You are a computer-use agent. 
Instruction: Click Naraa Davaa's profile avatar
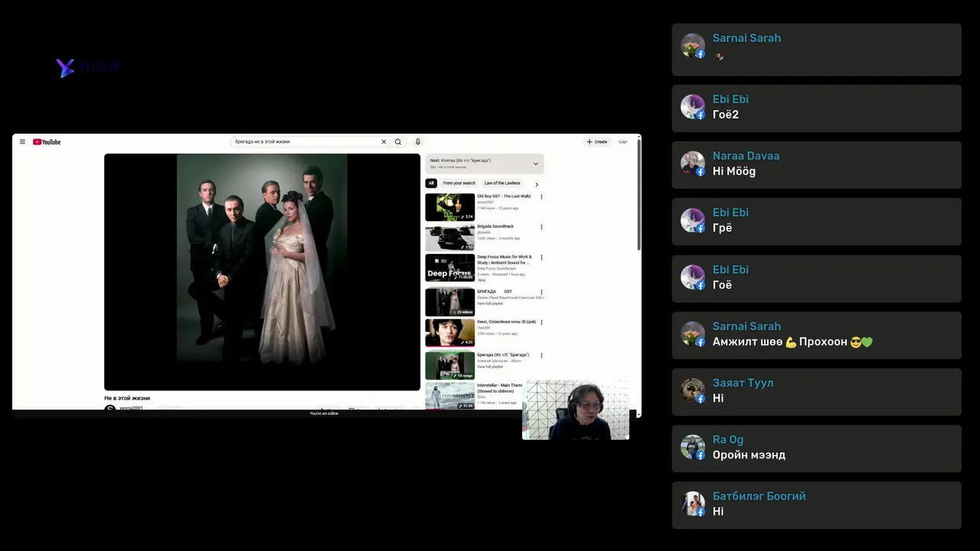(693, 164)
